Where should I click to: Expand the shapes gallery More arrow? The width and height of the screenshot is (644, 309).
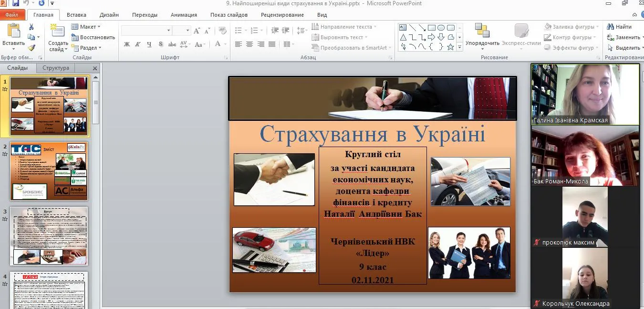[x=460, y=47]
